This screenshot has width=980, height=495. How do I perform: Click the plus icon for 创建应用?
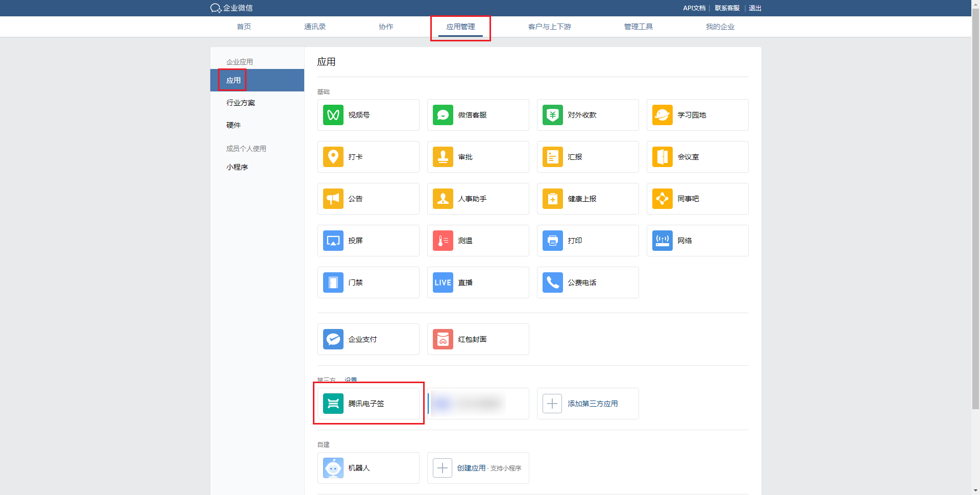click(x=443, y=468)
